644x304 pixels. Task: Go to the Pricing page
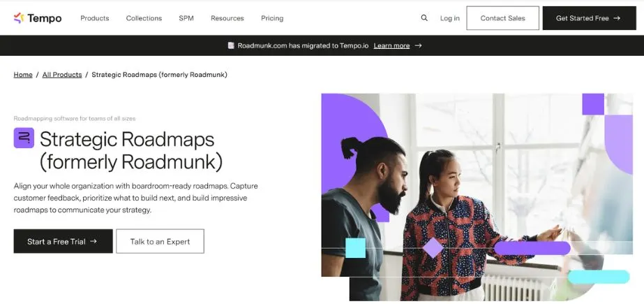(x=272, y=18)
